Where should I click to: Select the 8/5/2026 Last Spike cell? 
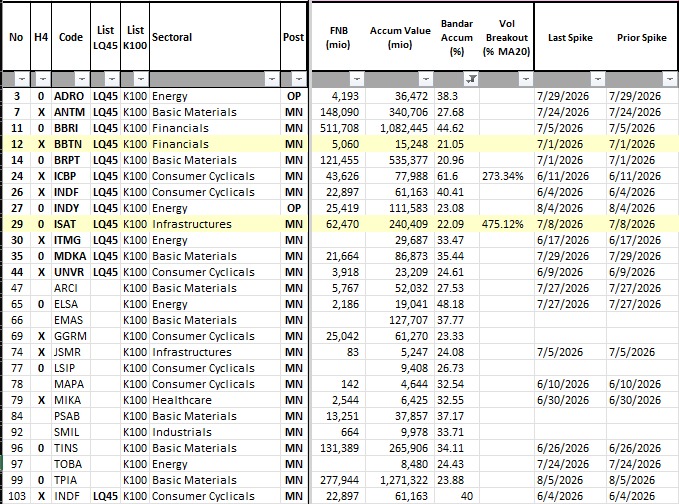click(x=570, y=481)
